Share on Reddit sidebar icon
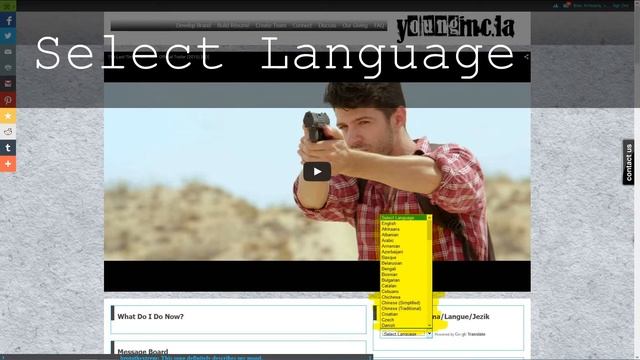Screen dimensions: 640x360 8,132
